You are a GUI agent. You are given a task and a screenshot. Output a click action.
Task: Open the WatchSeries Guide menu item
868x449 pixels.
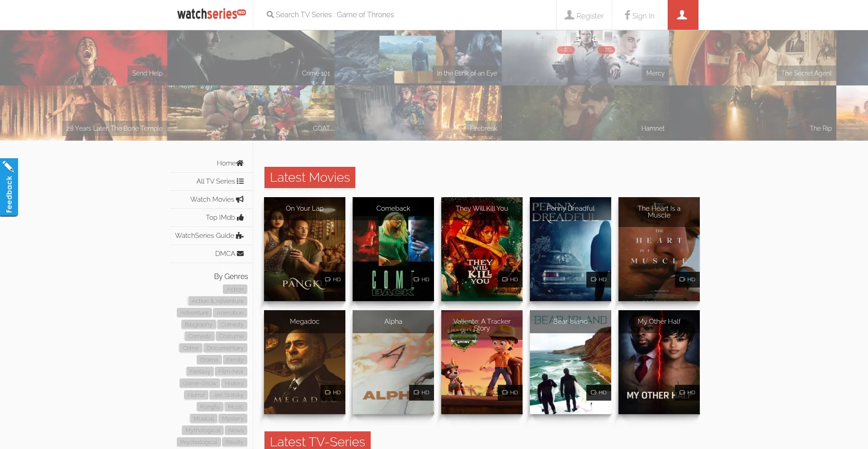pos(211,236)
